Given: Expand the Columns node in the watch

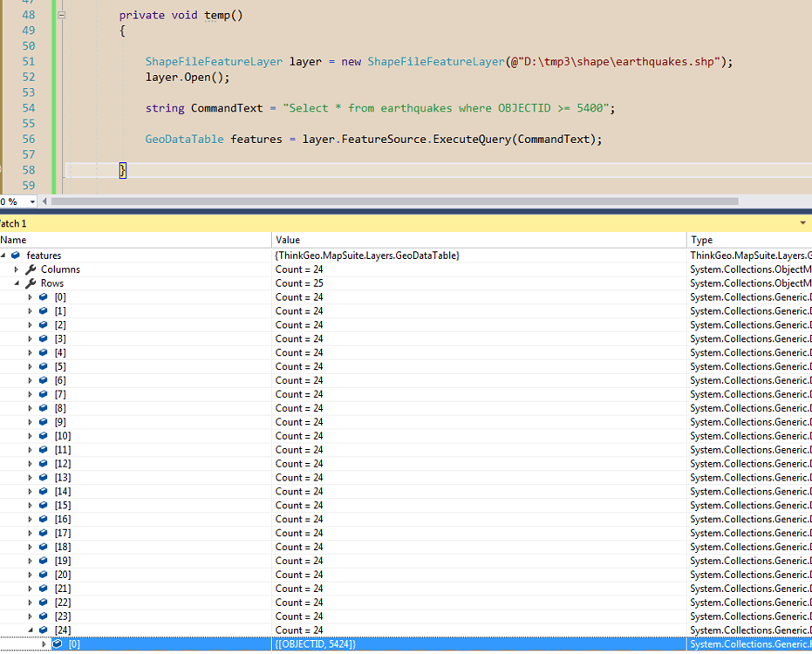Looking at the screenshot, I should click(17, 269).
